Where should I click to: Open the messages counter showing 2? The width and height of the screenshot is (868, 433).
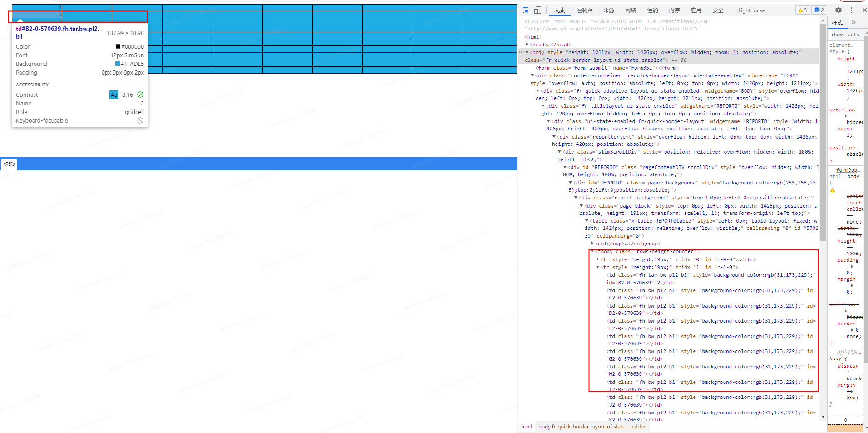click(x=819, y=10)
